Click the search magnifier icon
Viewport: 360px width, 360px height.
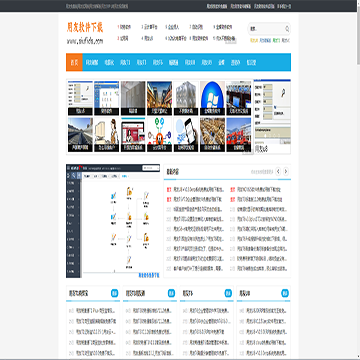[x=287, y=29]
